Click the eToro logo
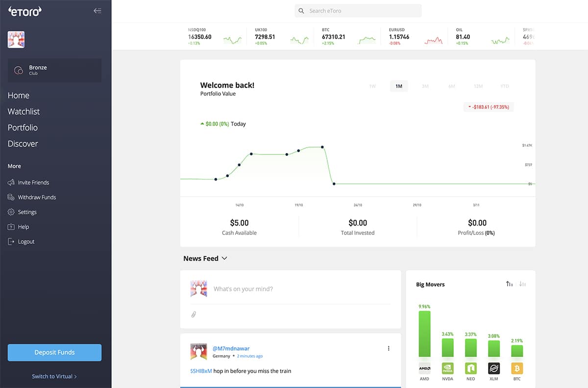Screen dimensions: 588x388 25,11
